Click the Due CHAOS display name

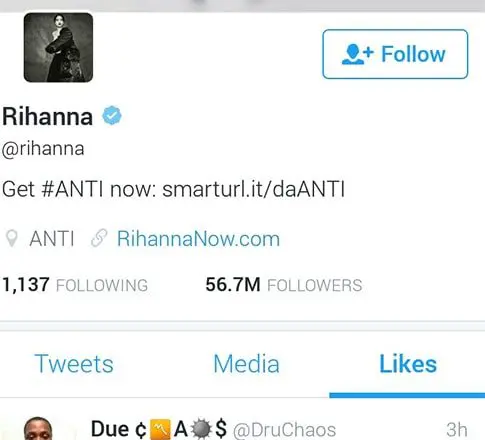[159, 429]
